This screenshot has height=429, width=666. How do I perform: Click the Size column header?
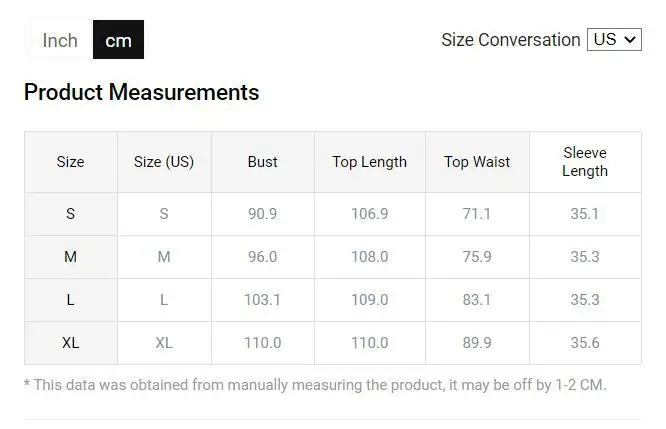point(71,162)
